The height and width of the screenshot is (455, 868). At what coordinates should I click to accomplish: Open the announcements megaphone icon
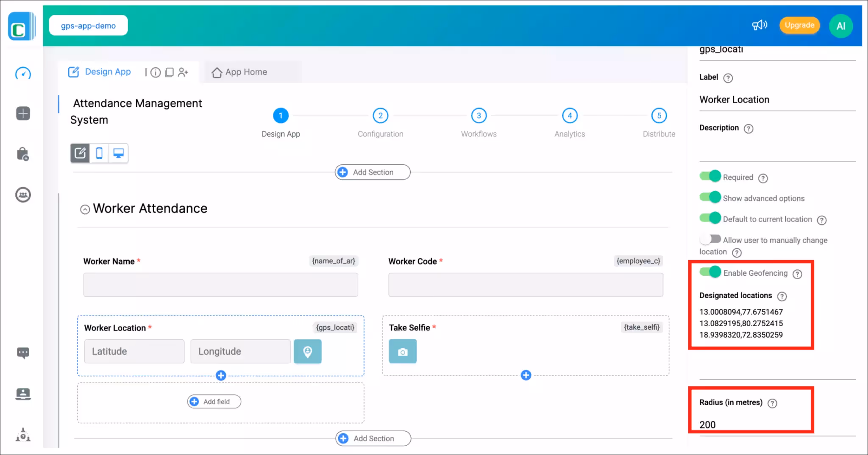[759, 25]
